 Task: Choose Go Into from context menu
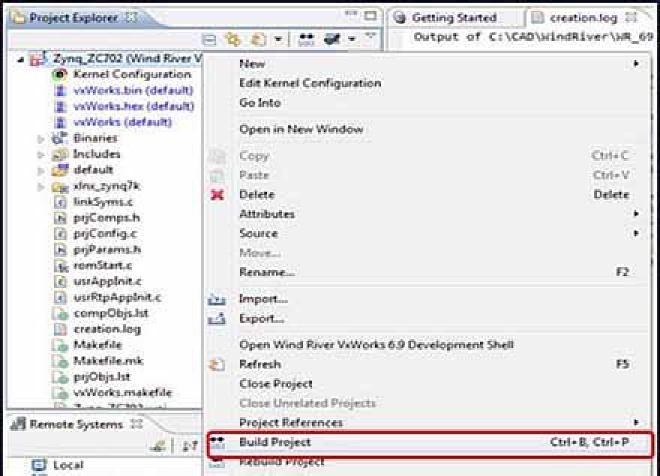tap(260, 103)
